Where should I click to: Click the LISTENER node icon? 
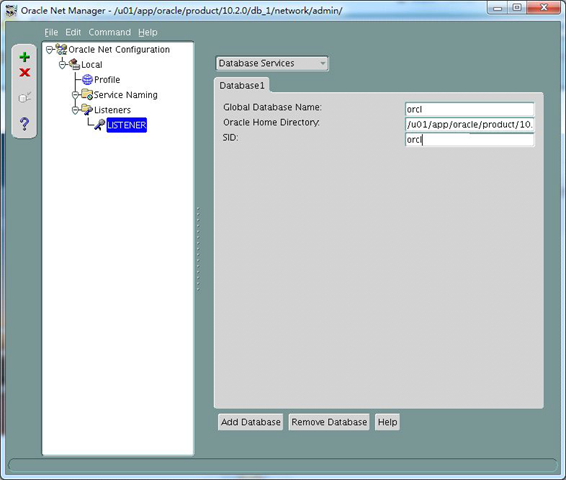(x=100, y=125)
